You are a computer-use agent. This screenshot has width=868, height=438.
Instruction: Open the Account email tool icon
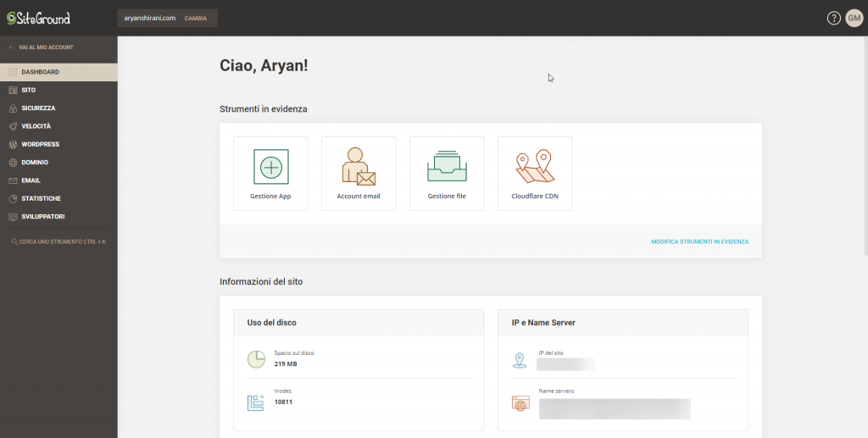coord(359,167)
